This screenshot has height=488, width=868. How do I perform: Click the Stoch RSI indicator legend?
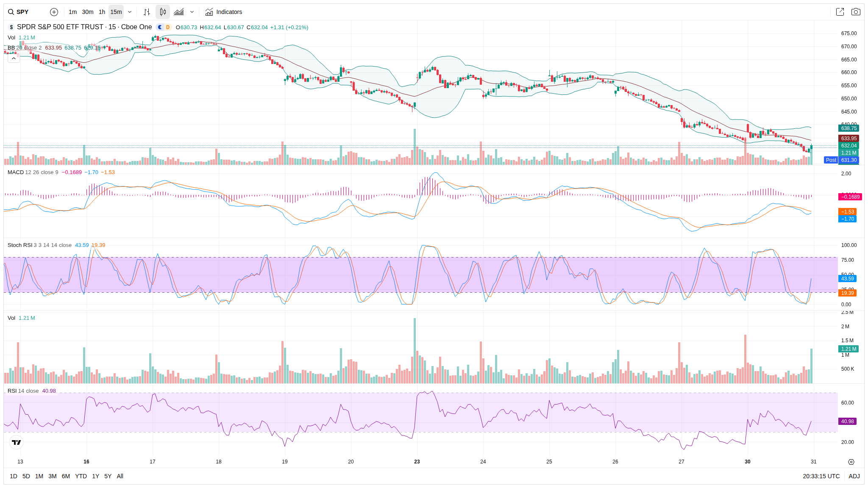(x=19, y=245)
